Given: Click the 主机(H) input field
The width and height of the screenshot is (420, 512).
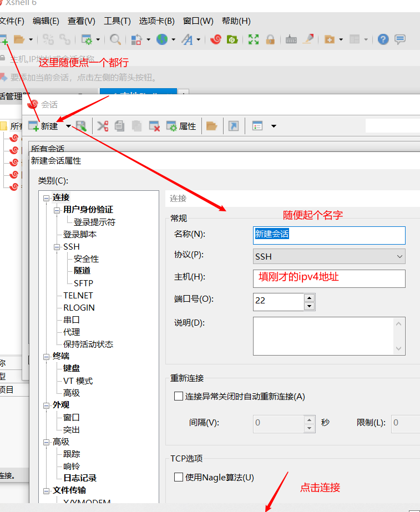Looking at the screenshot, I should coord(329,278).
